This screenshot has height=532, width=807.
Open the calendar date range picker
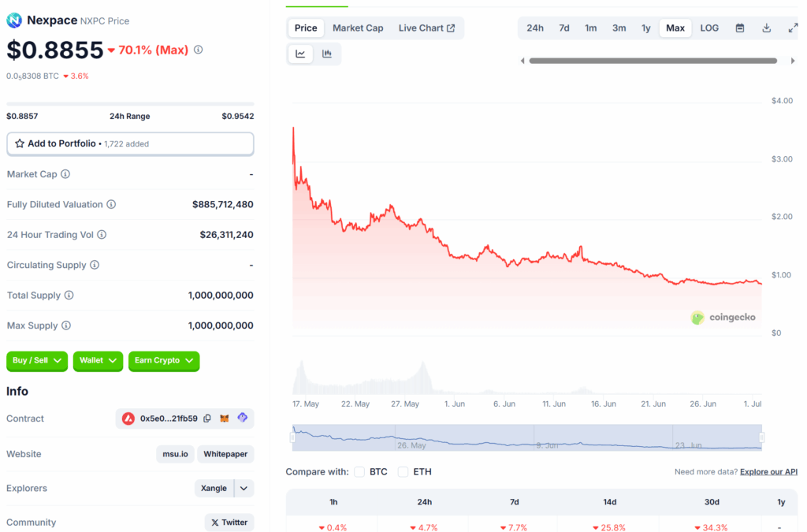tap(739, 28)
